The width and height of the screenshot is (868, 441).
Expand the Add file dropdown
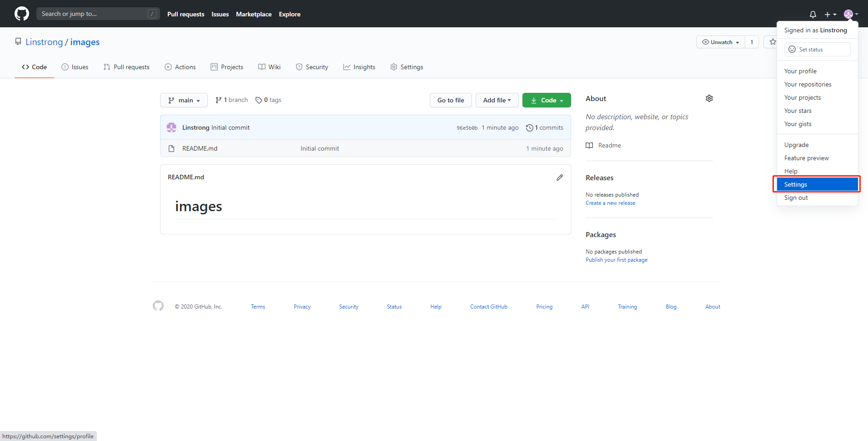click(497, 100)
